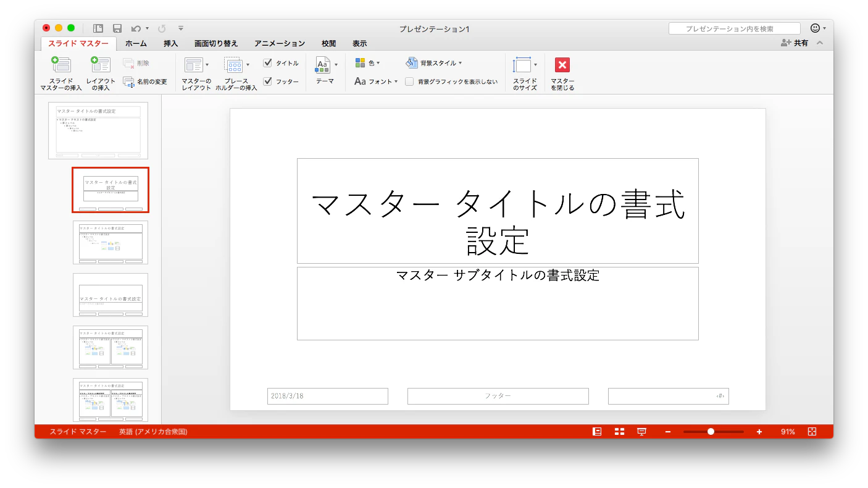Click the zoom out minus button
The width and height of the screenshot is (868, 488).
(x=668, y=432)
